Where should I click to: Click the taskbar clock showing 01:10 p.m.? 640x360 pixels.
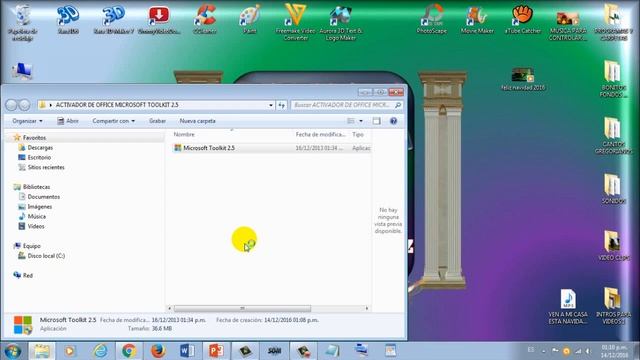point(614,351)
